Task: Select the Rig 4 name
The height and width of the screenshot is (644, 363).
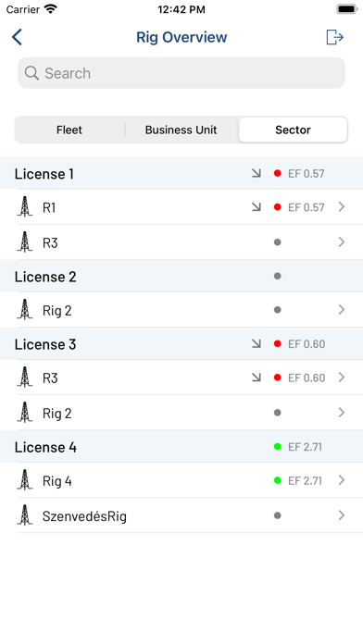Action: click(x=57, y=481)
